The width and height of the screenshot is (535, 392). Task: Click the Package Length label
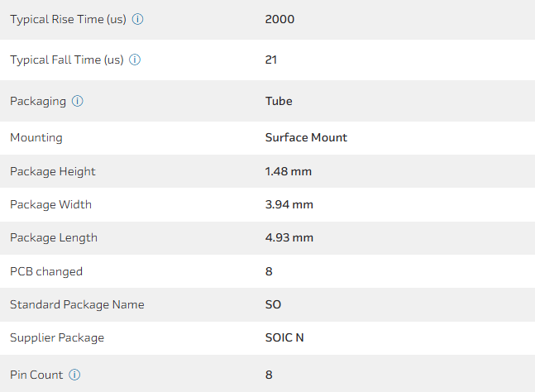[54, 237]
